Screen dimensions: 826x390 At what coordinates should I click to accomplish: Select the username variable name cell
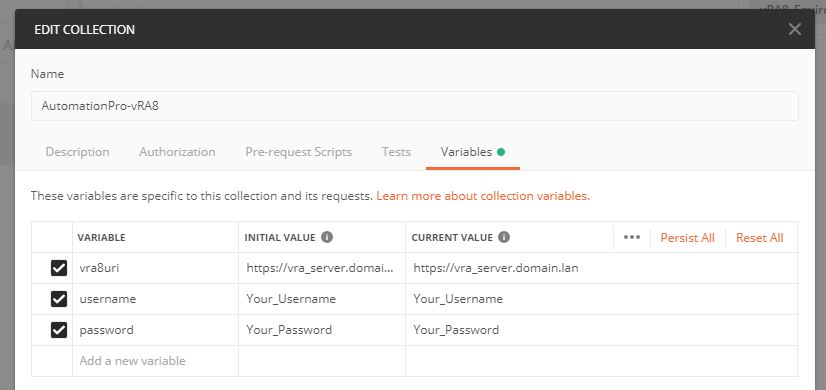point(155,299)
